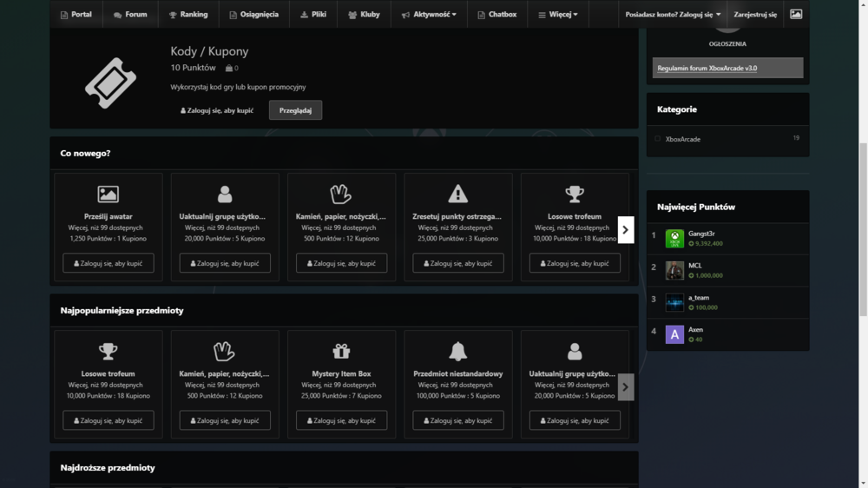The image size is (868, 488).
Task: Go to the Ranking menu item
Action: tap(188, 15)
